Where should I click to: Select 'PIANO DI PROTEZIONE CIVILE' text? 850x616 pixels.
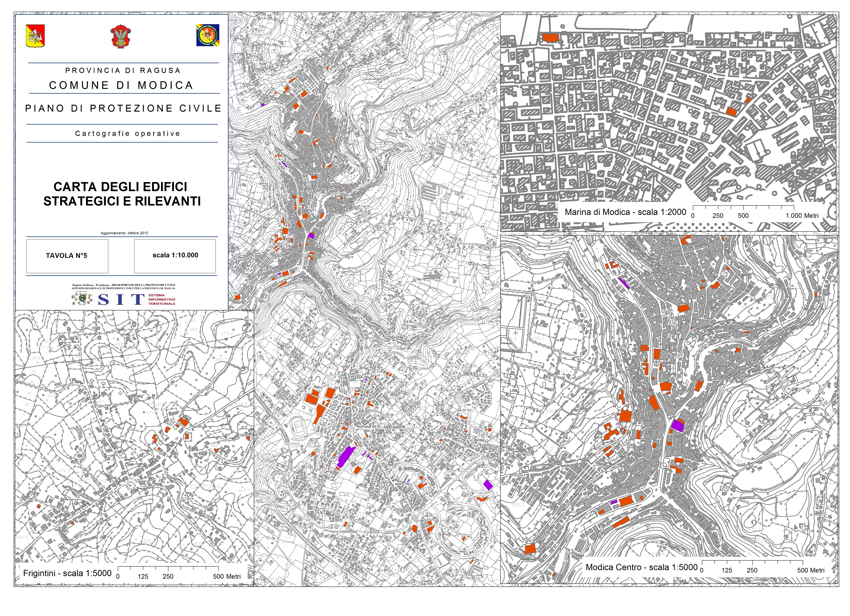coord(123,108)
